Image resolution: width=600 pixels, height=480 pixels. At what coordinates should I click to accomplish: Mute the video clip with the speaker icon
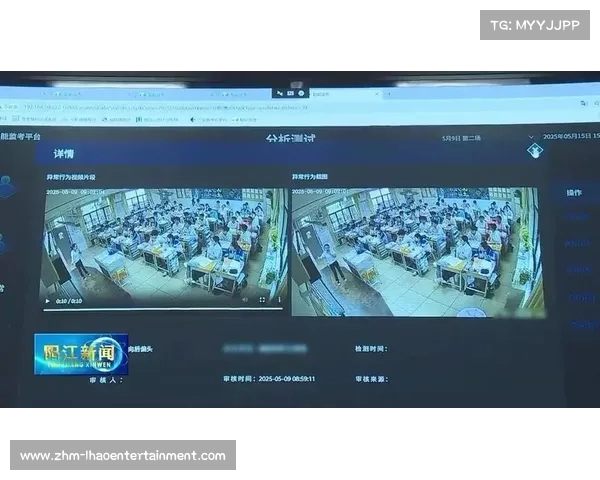point(245,300)
